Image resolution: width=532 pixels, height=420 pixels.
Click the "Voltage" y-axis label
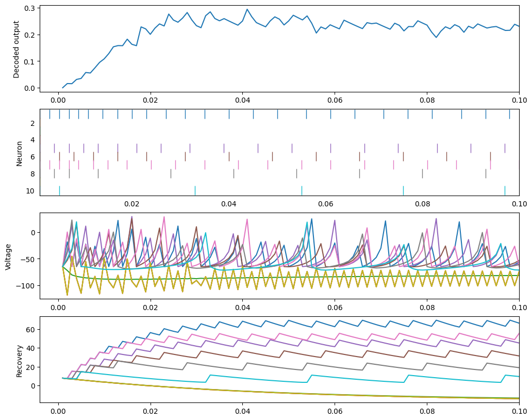pyautogui.click(x=8, y=257)
